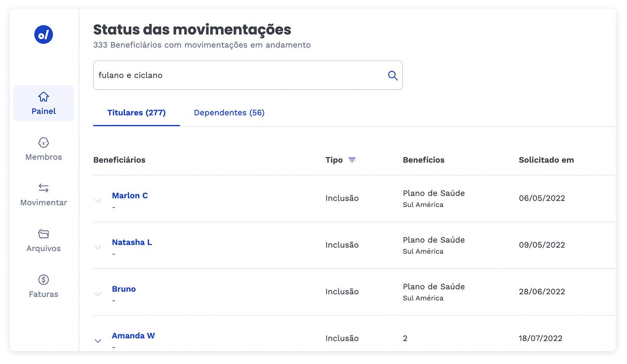Click the blue company logo icon
The image size is (627, 364).
coord(44,34)
